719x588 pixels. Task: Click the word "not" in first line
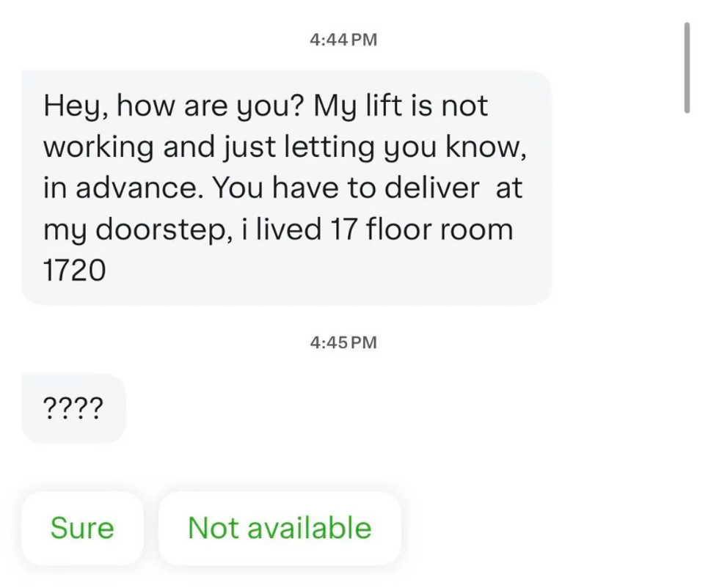click(464, 106)
